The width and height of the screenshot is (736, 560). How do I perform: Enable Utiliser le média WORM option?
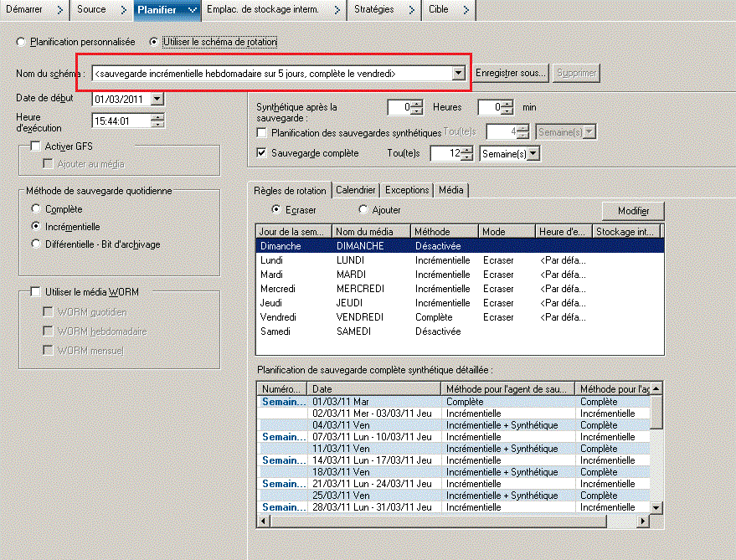tap(35, 292)
